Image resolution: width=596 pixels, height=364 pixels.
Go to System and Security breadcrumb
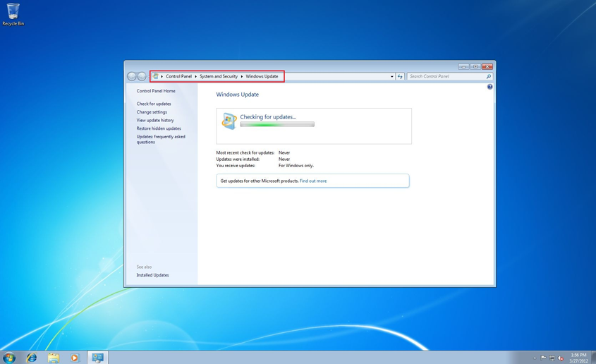coord(219,76)
